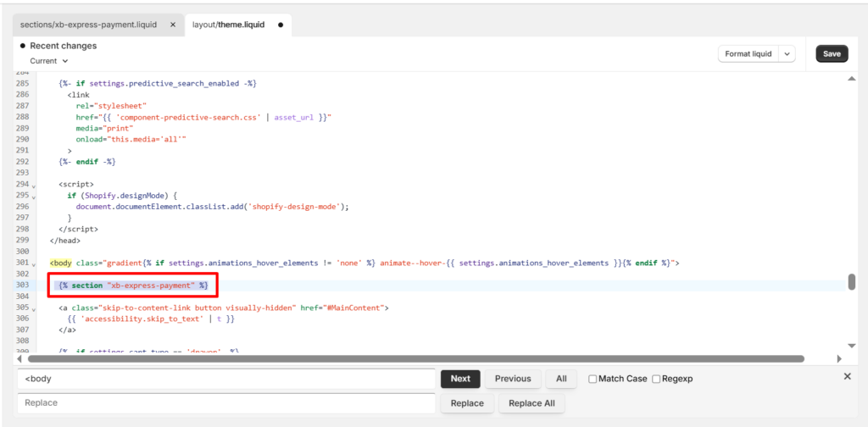Close the xb-express-payment.liquid tab
Image resolution: width=868 pixels, height=427 pixels.
pyautogui.click(x=173, y=25)
